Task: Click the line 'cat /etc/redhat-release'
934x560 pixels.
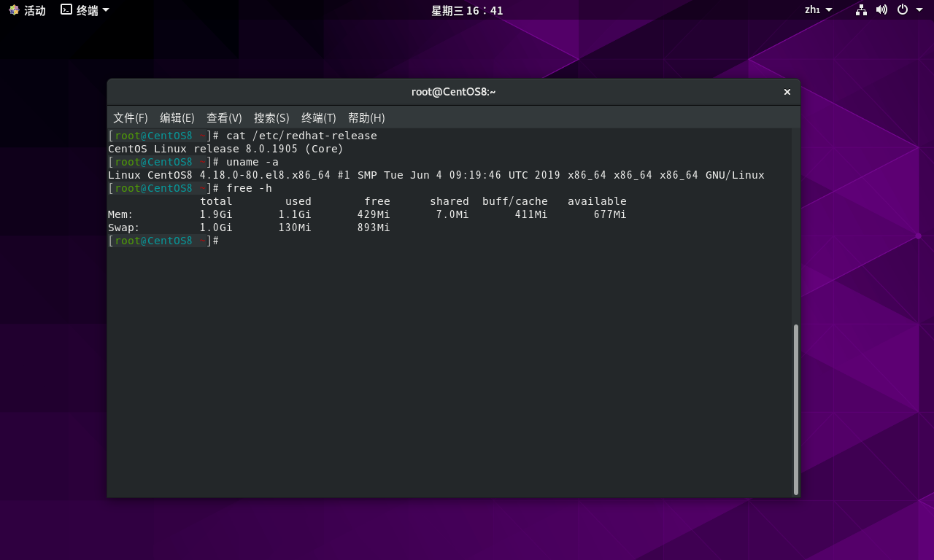Action: (x=301, y=136)
